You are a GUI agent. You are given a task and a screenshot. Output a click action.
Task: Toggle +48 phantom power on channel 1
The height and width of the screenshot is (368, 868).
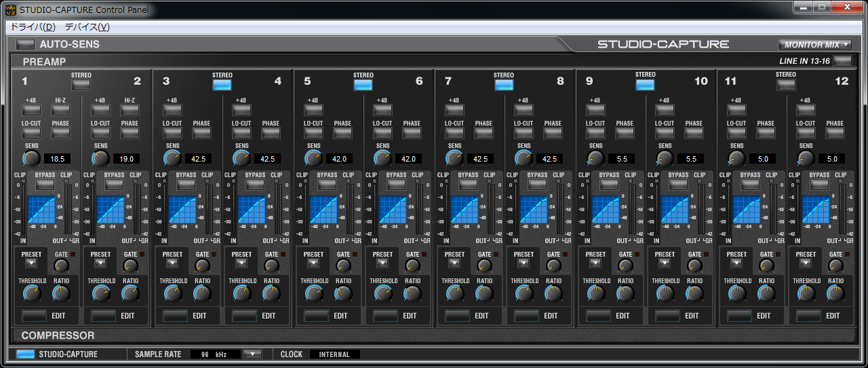(x=31, y=109)
